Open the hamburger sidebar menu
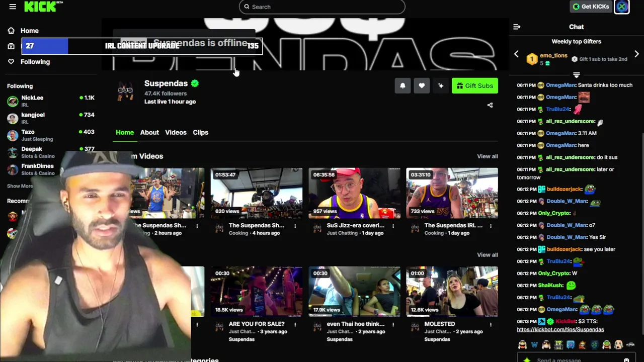This screenshot has width=644, height=362. click(x=13, y=7)
